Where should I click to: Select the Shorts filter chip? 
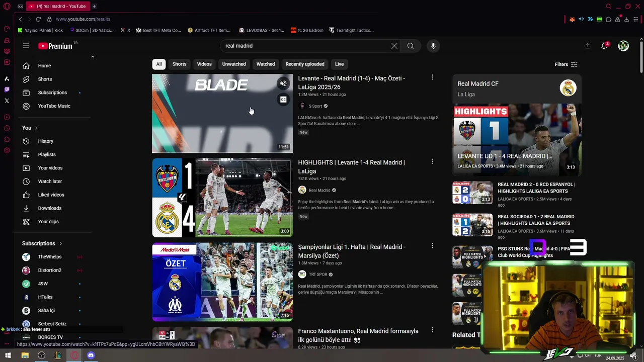coord(179,64)
